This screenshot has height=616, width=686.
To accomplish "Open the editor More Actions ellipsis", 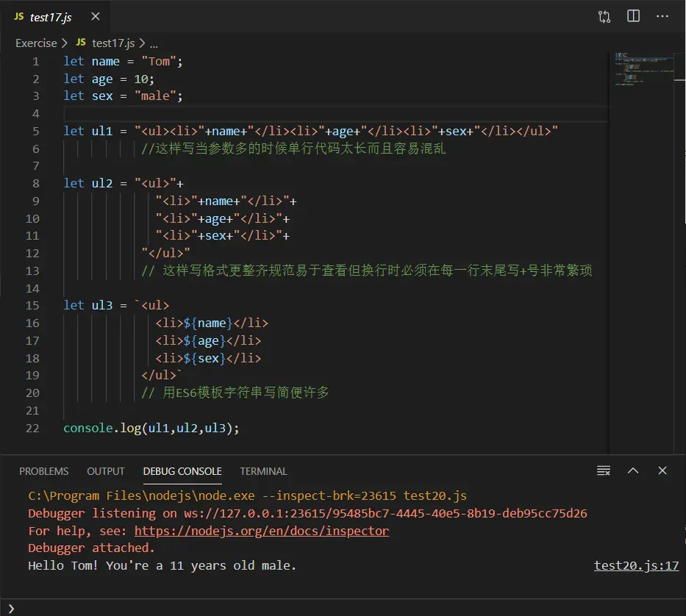I will [x=662, y=17].
